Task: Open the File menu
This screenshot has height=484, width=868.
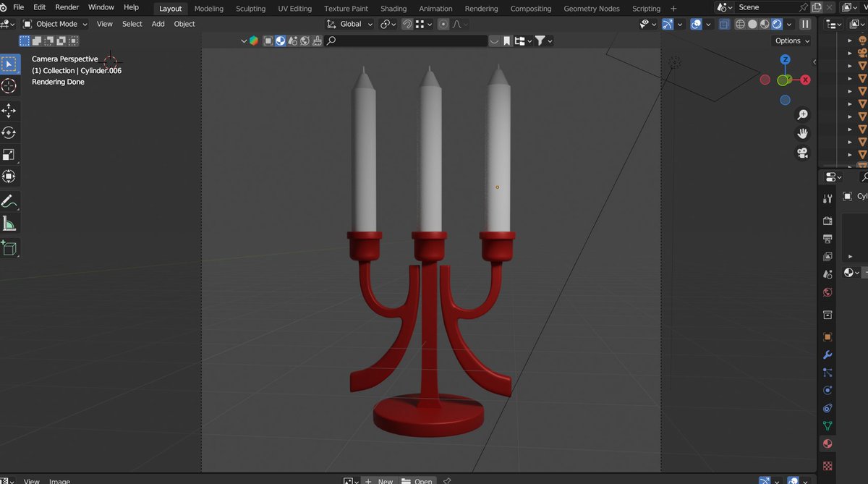Action: 19,7
